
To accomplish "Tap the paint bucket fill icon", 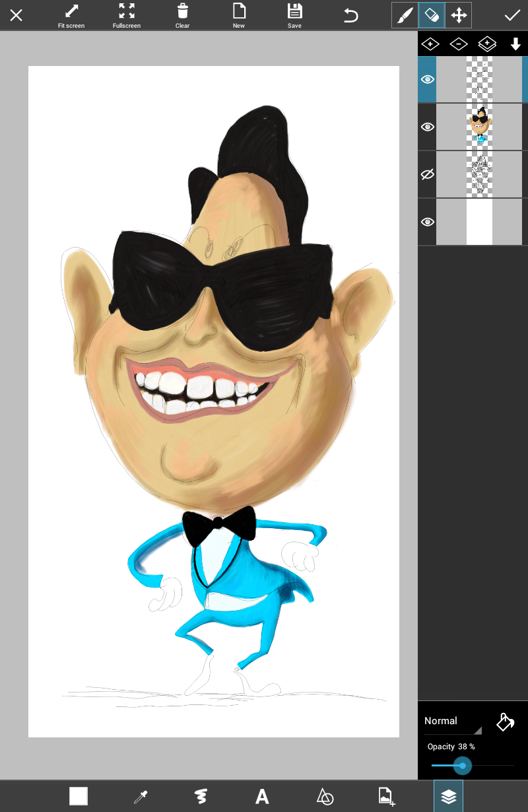I will 506,722.
